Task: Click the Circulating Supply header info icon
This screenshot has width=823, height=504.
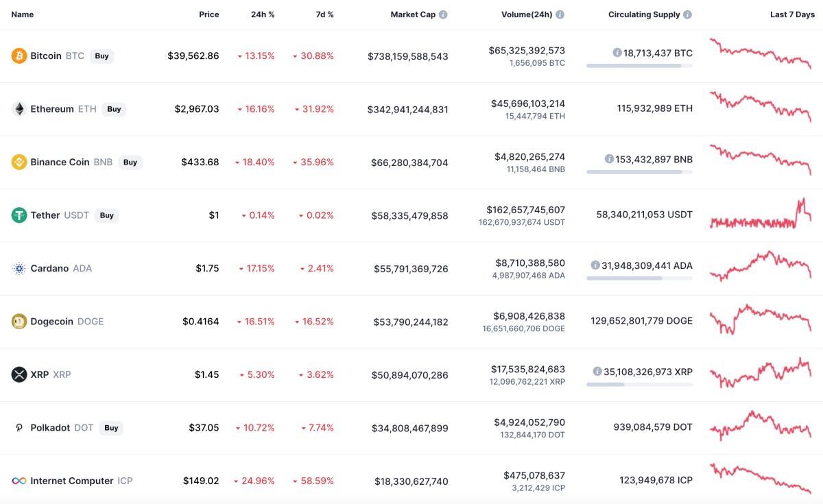Action: (x=688, y=14)
